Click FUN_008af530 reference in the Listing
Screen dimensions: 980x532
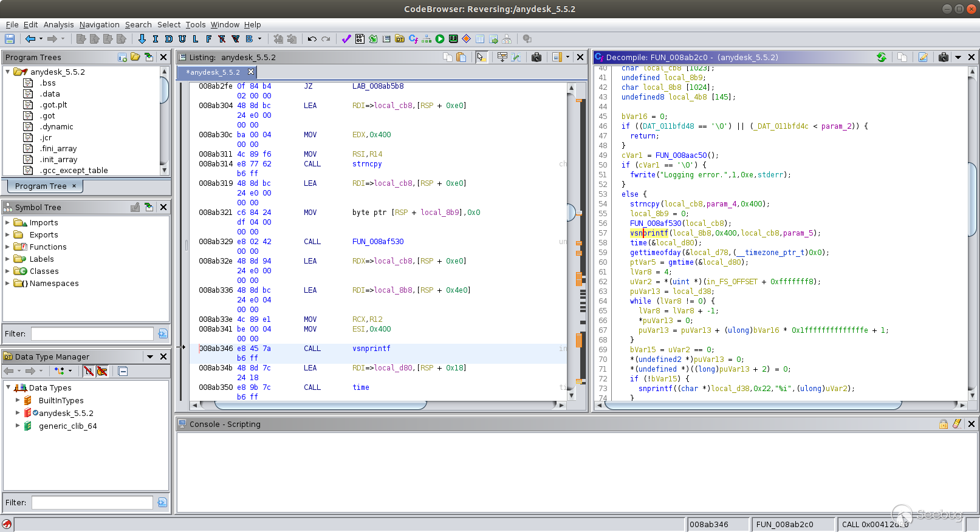(x=378, y=242)
